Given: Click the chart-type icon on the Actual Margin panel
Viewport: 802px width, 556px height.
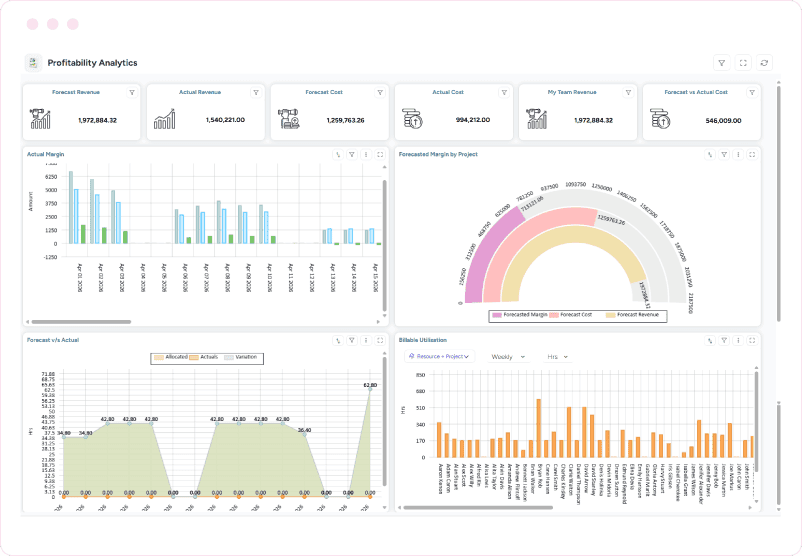Looking at the screenshot, I should click(x=338, y=154).
